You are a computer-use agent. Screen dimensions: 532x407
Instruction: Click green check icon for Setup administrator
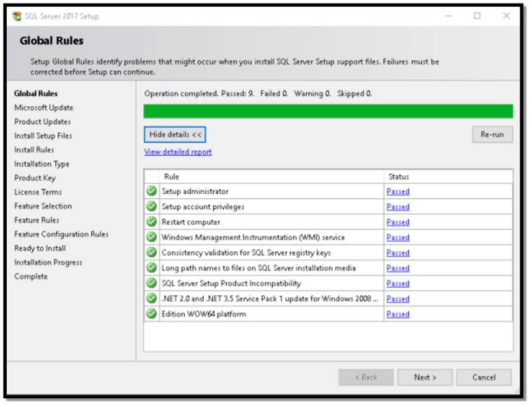pos(151,192)
